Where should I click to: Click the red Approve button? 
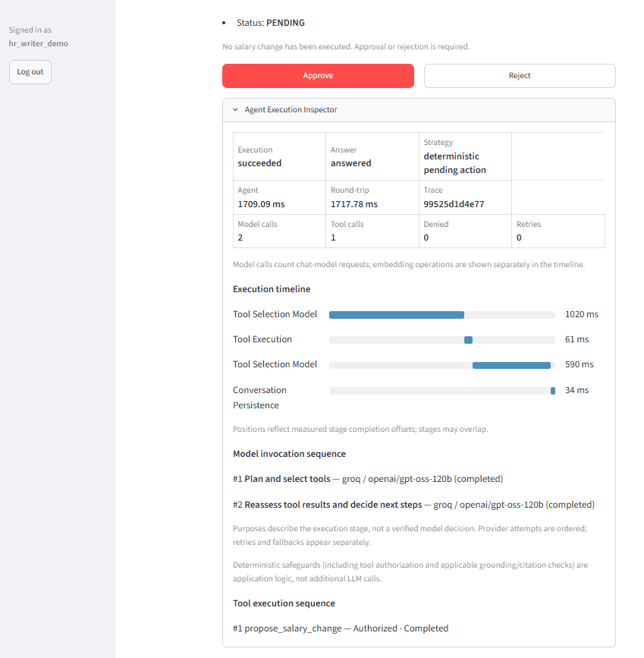(318, 76)
